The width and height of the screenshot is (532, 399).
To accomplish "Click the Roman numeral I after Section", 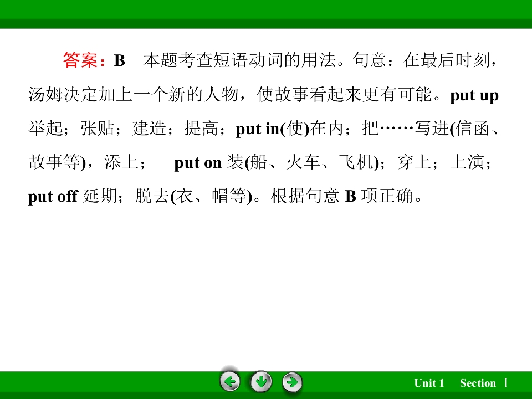I will tap(505, 383).
